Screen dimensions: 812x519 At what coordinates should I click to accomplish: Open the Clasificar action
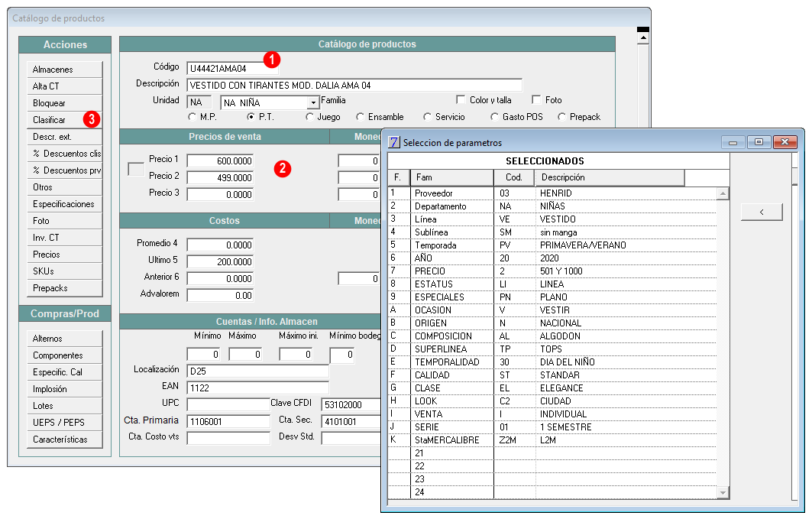(x=65, y=120)
